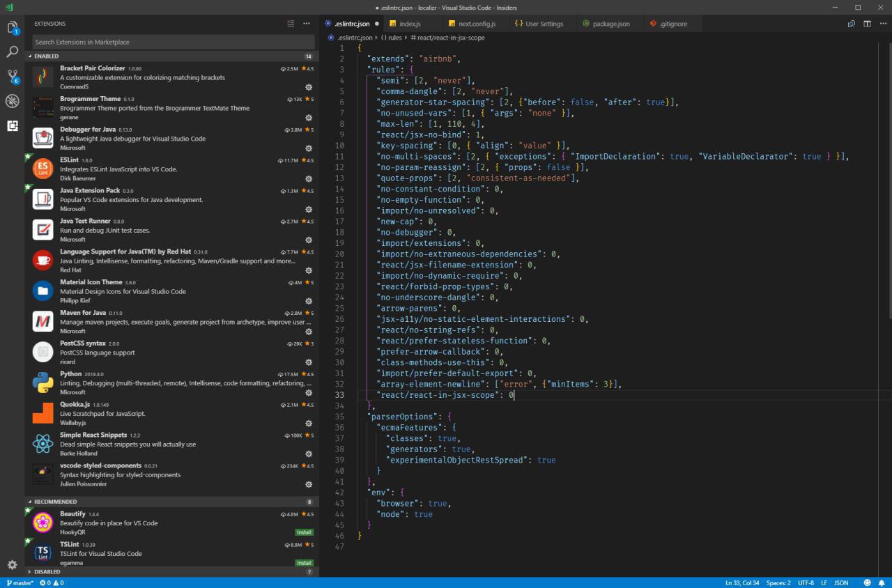Screen dimensions: 892x588
Task: Click the Python extension logo
Action: pyautogui.click(x=43, y=382)
